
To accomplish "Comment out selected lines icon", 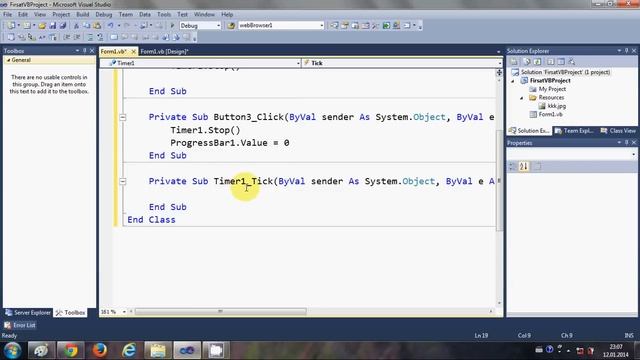I will tap(90, 38).
